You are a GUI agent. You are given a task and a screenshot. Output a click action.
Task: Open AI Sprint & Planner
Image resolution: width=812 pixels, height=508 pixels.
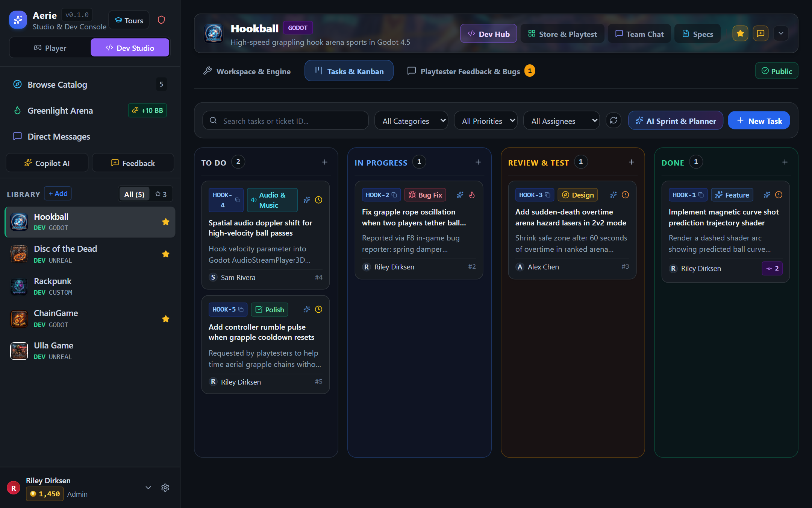point(676,120)
